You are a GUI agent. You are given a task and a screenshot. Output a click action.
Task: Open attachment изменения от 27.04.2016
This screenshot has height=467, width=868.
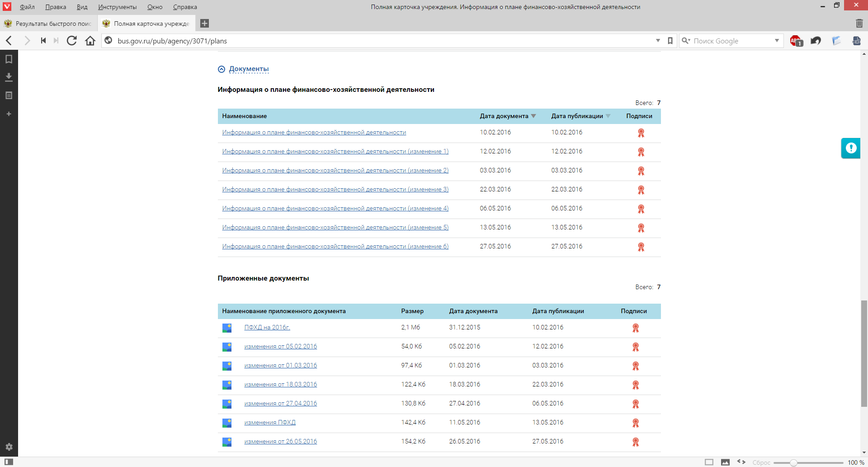tap(281, 404)
